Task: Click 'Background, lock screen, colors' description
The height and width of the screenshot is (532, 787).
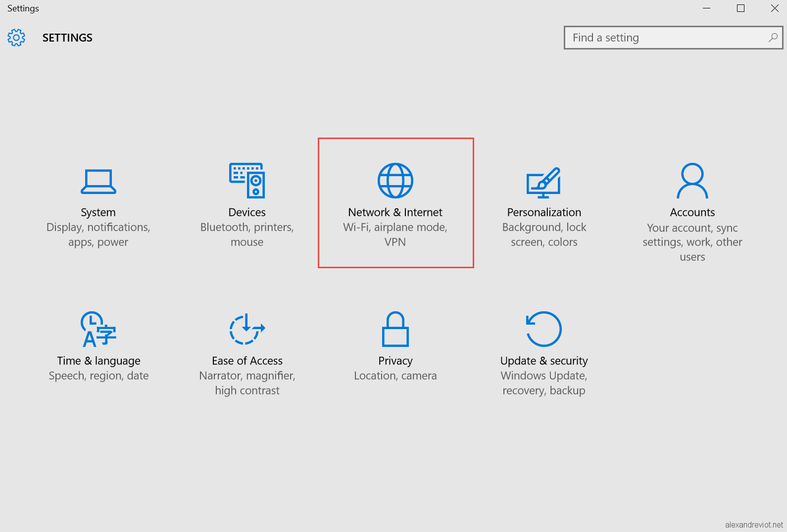Action: click(x=544, y=235)
